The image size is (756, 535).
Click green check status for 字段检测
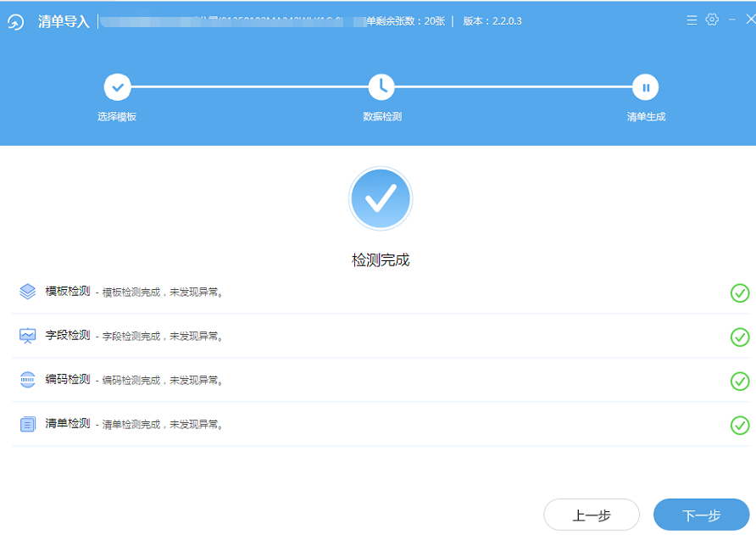click(x=740, y=337)
